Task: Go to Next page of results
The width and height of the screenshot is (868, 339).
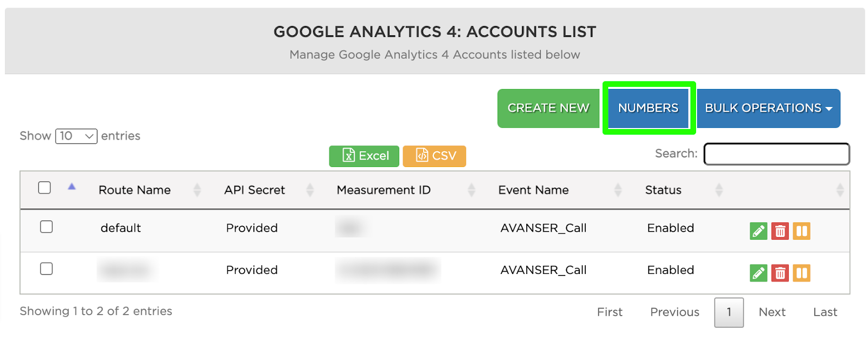Action: [772, 312]
